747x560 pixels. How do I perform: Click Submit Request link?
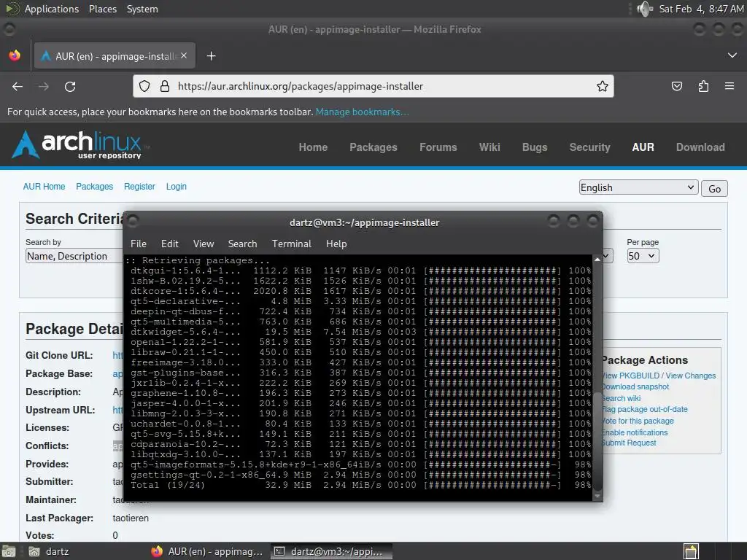point(630,443)
